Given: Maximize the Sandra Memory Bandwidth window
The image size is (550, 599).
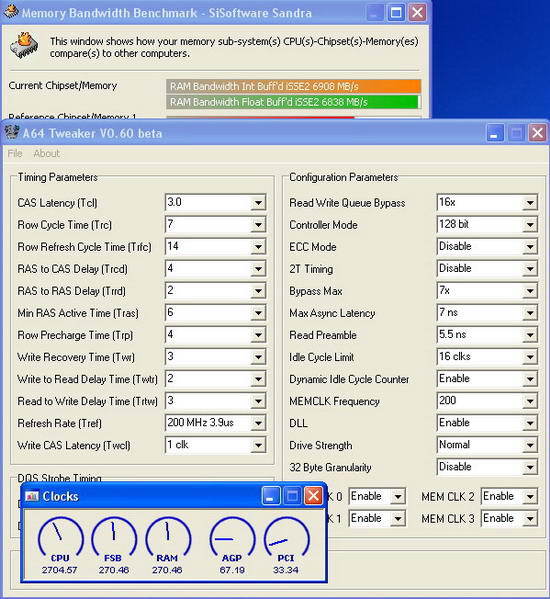Looking at the screenshot, I should pyautogui.click(x=396, y=13).
